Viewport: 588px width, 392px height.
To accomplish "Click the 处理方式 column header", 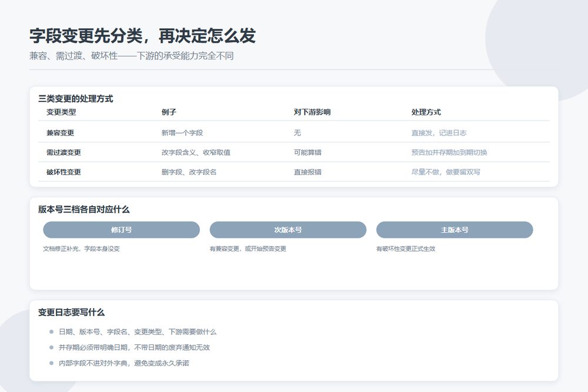I will point(426,112).
